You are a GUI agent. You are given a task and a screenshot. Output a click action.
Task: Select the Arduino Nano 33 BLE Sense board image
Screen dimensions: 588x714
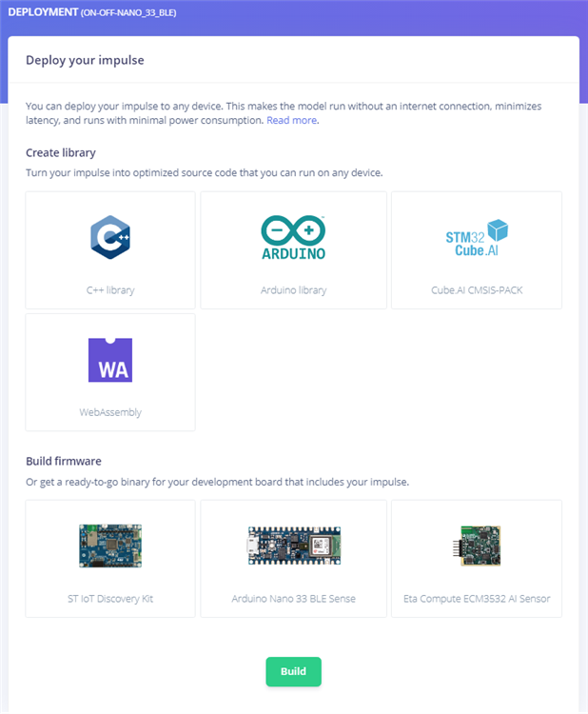point(294,545)
